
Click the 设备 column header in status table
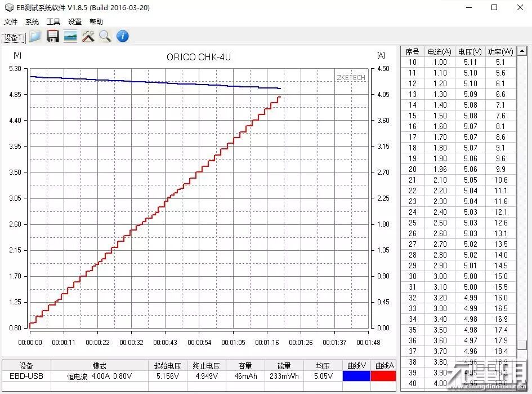26,366
